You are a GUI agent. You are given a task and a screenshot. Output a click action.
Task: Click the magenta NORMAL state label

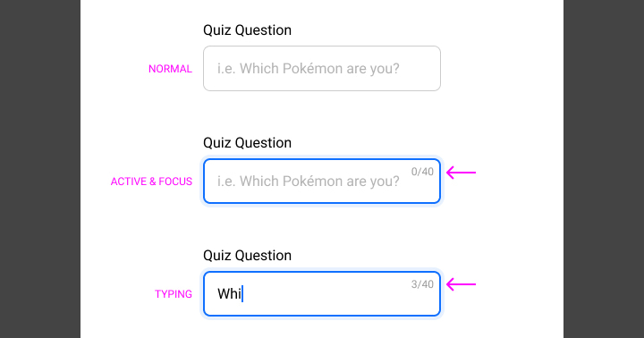click(170, 69)
